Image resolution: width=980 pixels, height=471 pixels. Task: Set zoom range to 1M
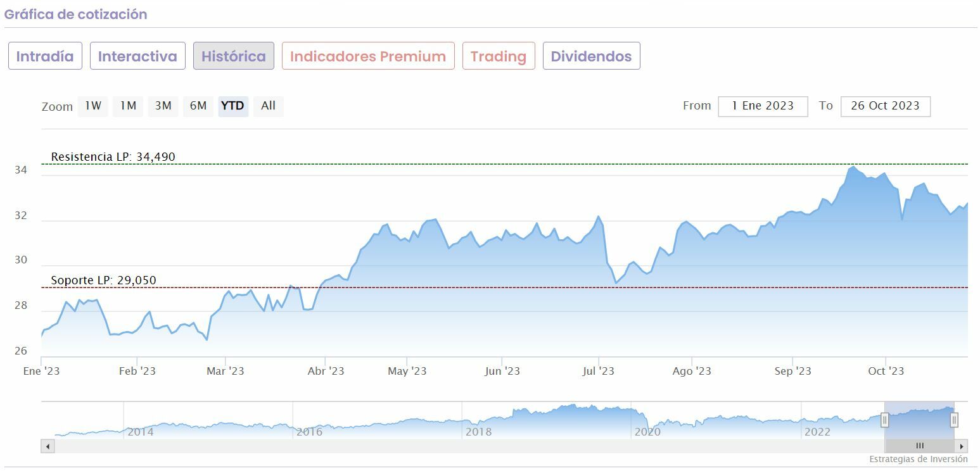pos(128,106)
